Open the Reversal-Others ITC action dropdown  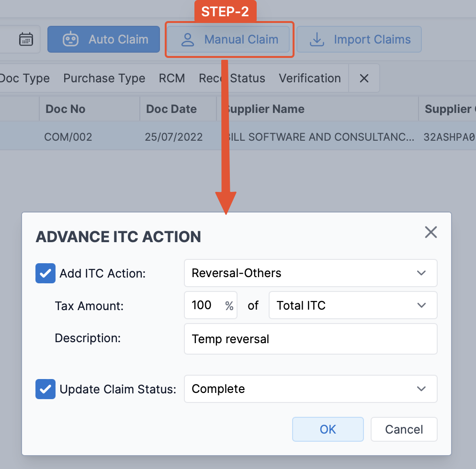310,273
